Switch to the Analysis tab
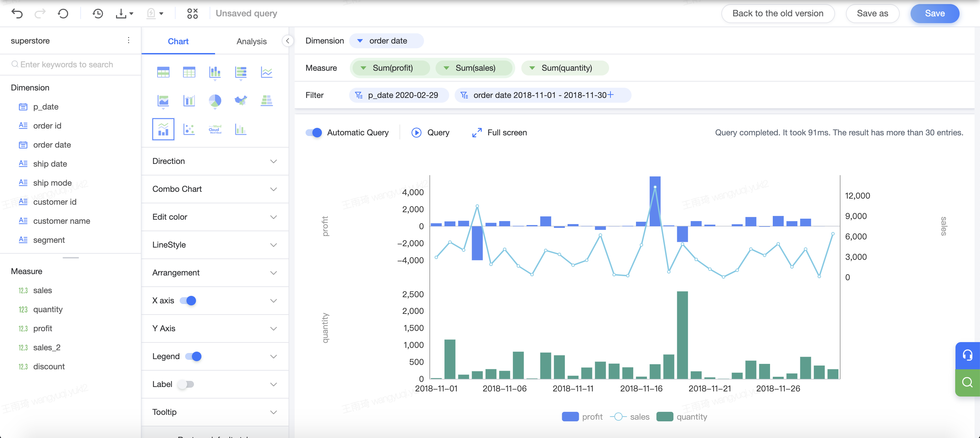The width and height of the screenshot is (980, 438). click(251, 41)
